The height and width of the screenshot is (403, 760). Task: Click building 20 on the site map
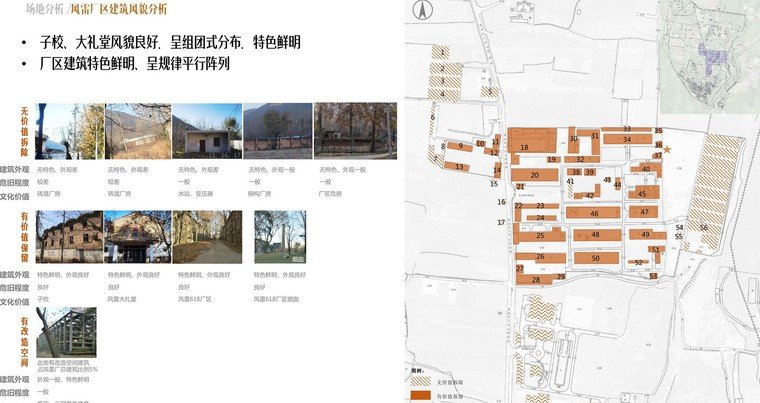(x=535, y=175)
